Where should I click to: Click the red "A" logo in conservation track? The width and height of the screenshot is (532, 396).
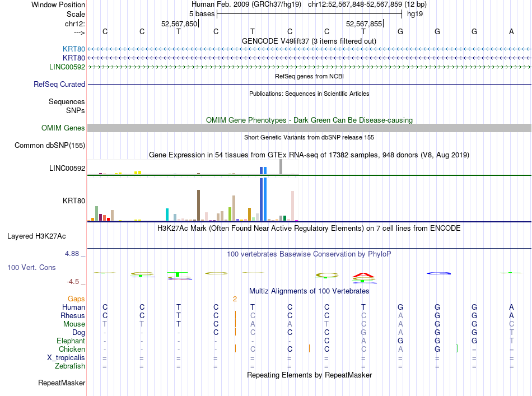pos(363,275)
